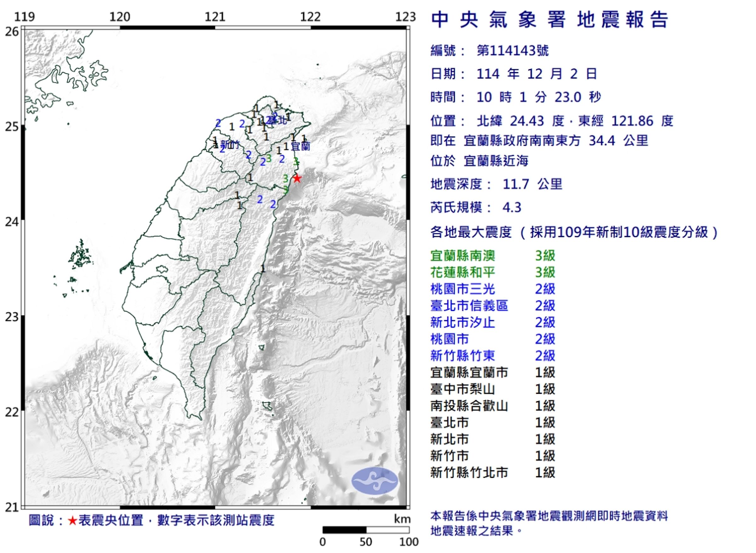756x553 pixels.
Task: Click the location text 宜蘭縣近海
Action: coord(496,161)
